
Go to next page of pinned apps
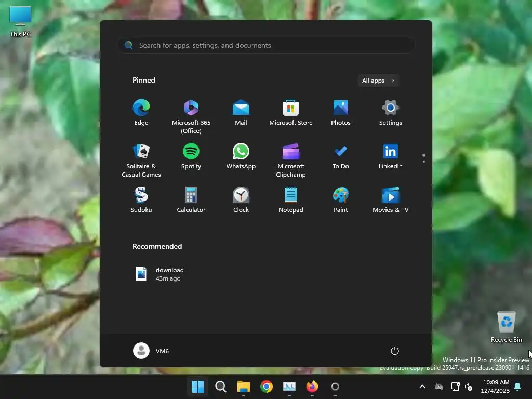(x=424, y=162)
